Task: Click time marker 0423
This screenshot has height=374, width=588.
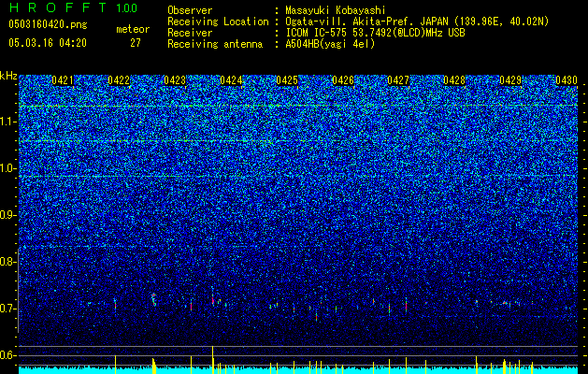Action: point(175,80)
